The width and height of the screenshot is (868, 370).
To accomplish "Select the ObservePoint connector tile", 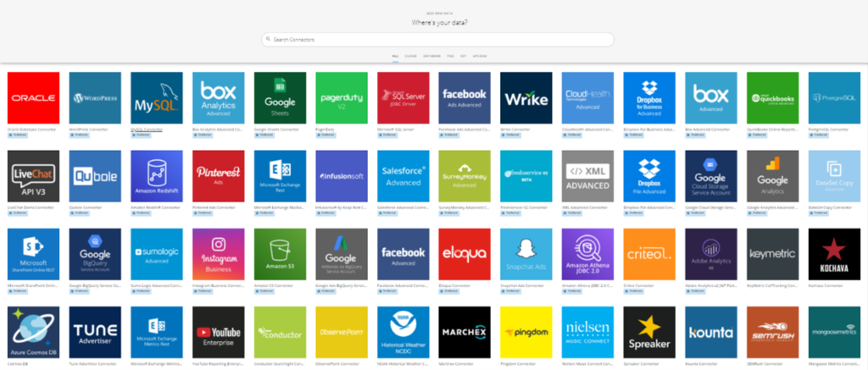I will 342,333.
